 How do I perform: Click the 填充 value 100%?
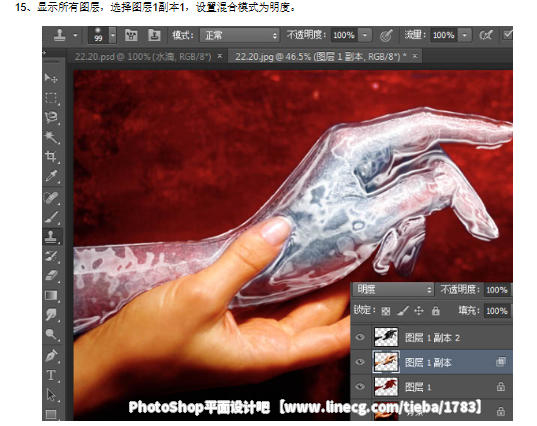[x=497, y=311]
